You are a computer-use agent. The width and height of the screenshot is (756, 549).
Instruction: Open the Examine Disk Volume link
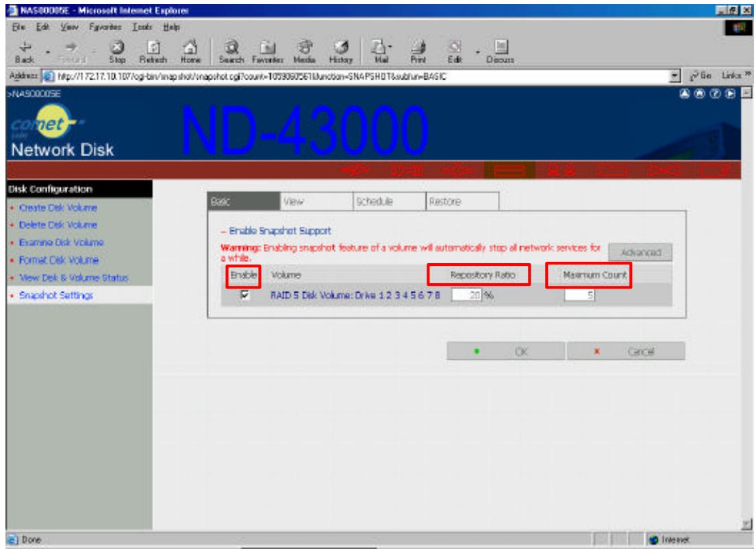tap(61, 242)
